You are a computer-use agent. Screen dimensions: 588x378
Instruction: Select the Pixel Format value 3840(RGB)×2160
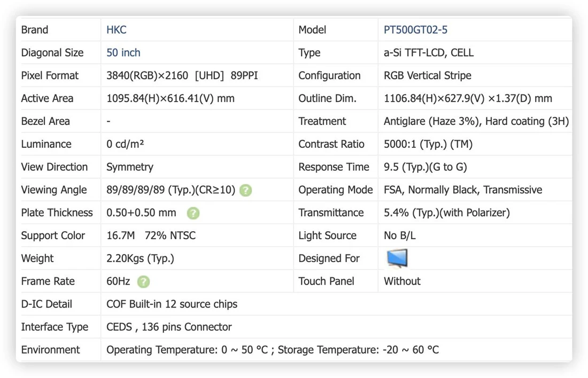pos(147,75)
